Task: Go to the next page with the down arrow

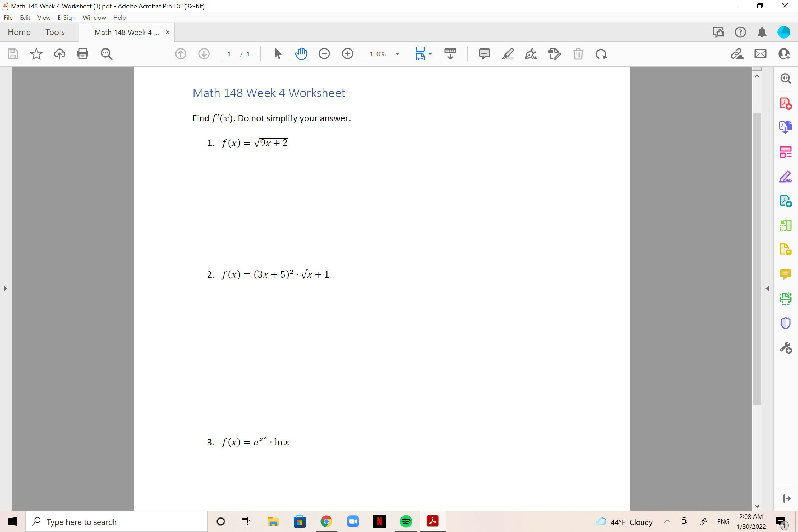Action: pyautogui.click(x=204, y=54)
